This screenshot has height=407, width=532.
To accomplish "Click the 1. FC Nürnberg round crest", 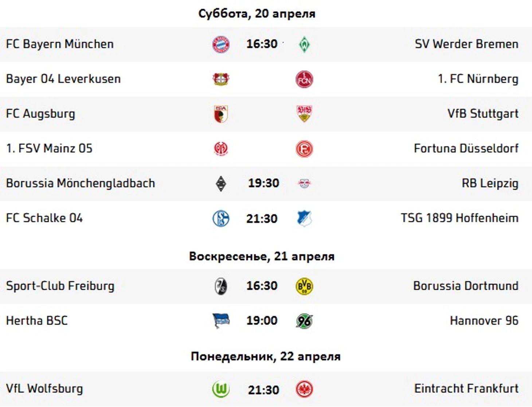I will [304, 79].
